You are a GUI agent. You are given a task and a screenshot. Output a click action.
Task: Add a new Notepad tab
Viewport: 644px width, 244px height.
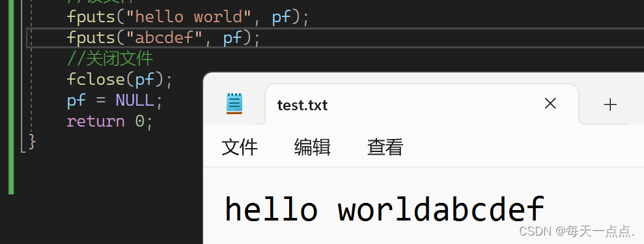[x=610, y=104]
